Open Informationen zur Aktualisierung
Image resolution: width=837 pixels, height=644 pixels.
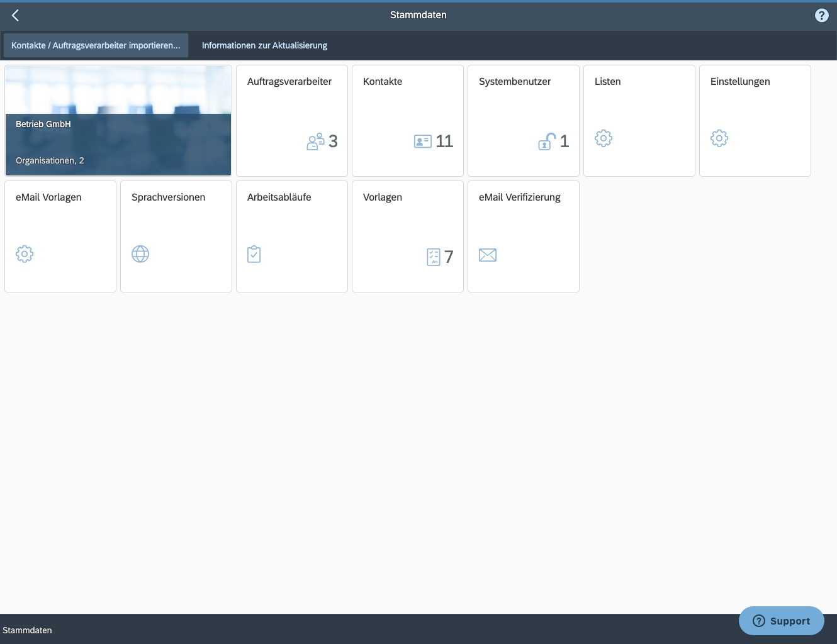264,45
